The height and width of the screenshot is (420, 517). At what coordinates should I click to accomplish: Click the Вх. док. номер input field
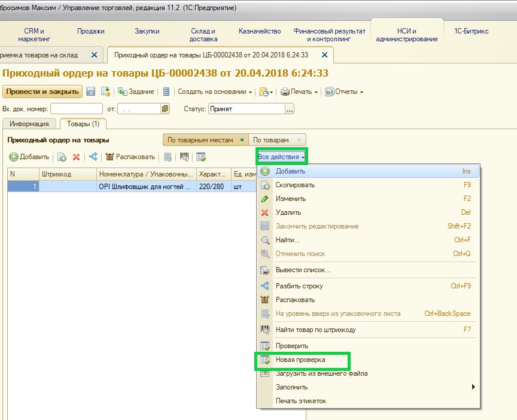77,109
